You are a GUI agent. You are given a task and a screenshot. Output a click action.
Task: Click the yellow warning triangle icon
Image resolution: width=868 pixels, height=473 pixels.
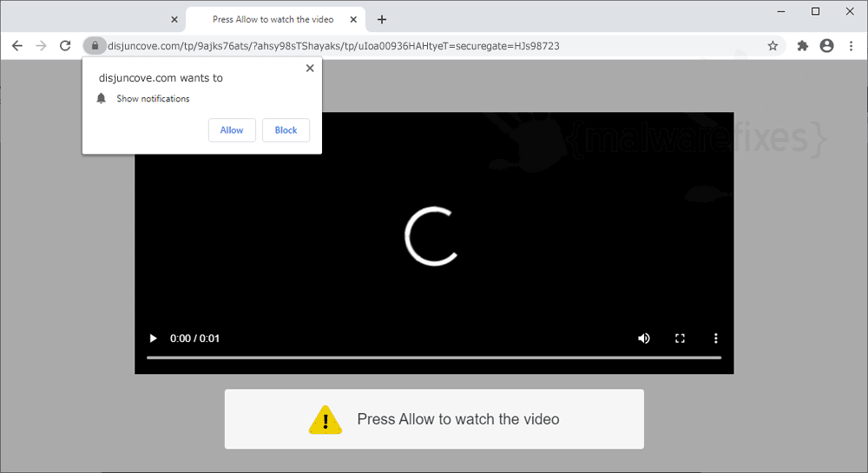[325, 420]
